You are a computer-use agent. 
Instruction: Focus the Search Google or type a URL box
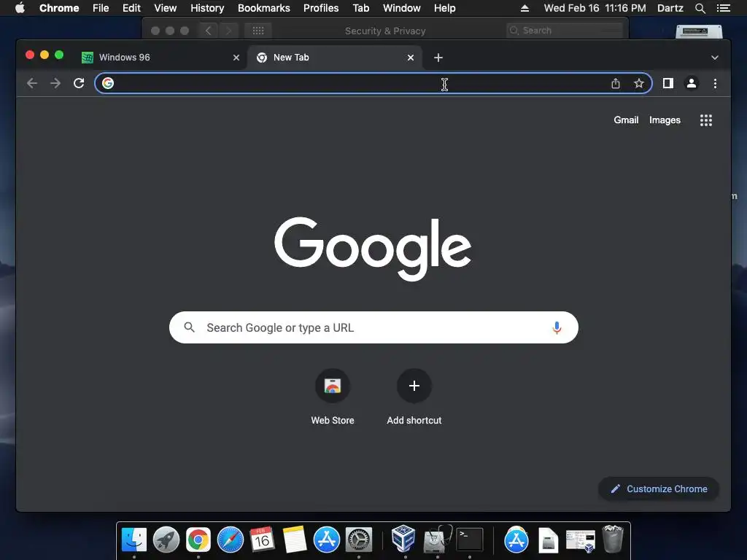(373, 327)
